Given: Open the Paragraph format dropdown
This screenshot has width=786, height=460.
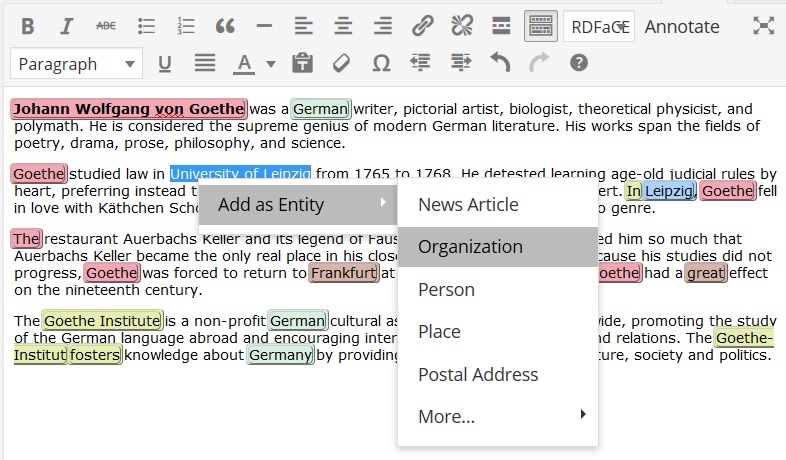Looking at the screenshot, I should coord(76,64).
